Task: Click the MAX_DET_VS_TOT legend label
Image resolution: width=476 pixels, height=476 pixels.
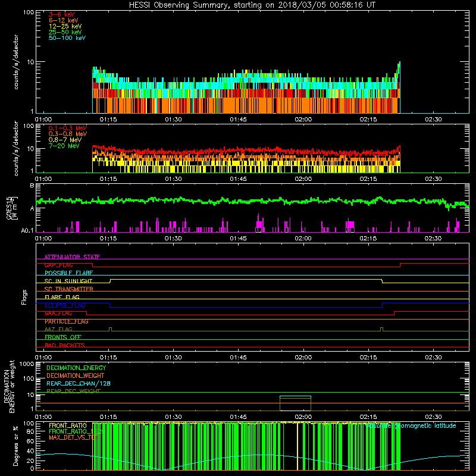Action: pyautogui.click(x=73, y=437)
